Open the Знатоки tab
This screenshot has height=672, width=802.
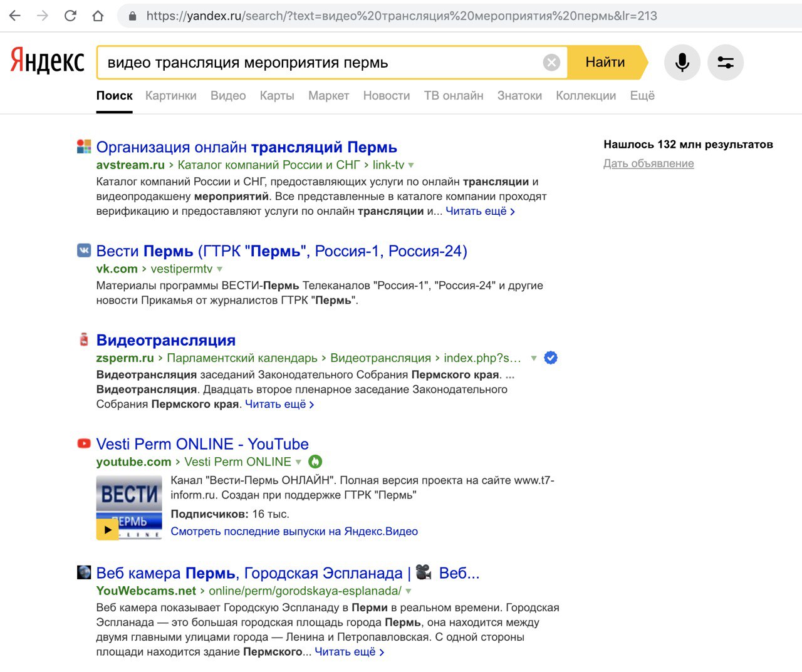click(519, 95)
